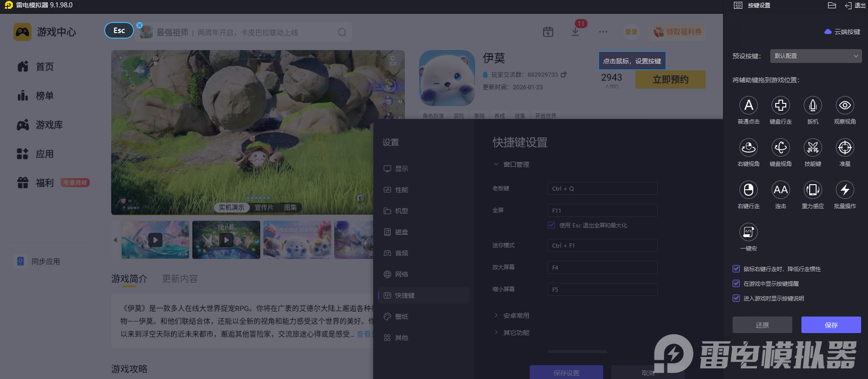Click the blue 保存 button
This screenshot has height=379, width=868.
(831, 325)
